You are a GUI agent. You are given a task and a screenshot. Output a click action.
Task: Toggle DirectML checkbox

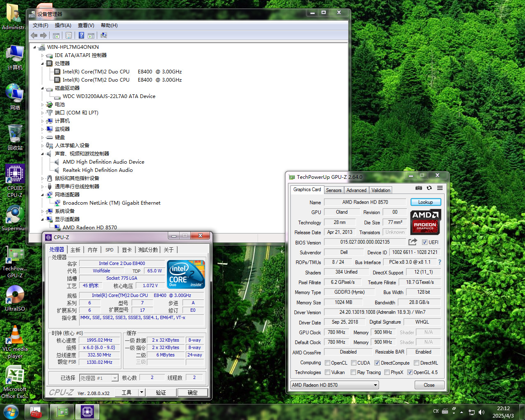pyautogui.click(x=416, y=363)
